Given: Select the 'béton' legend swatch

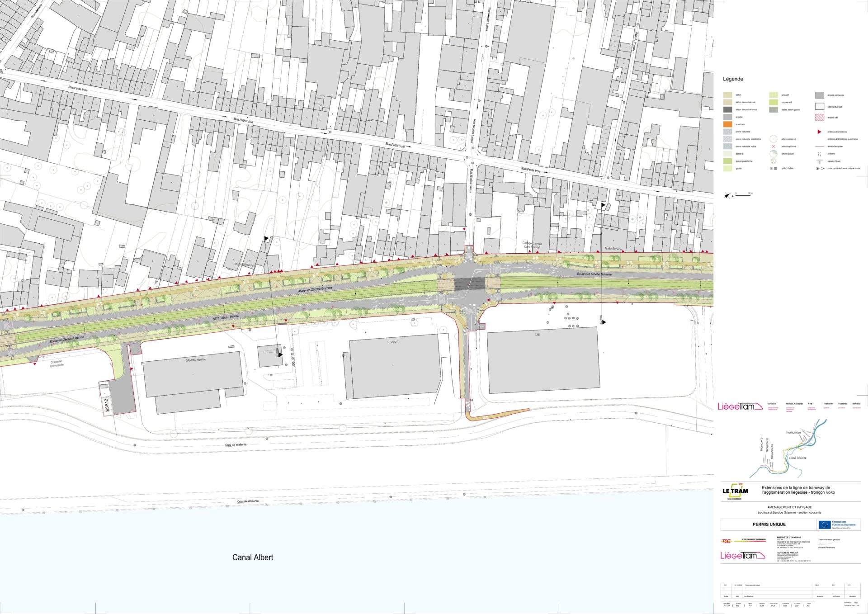Looking at the screenshot, I should tap(727, 95).
